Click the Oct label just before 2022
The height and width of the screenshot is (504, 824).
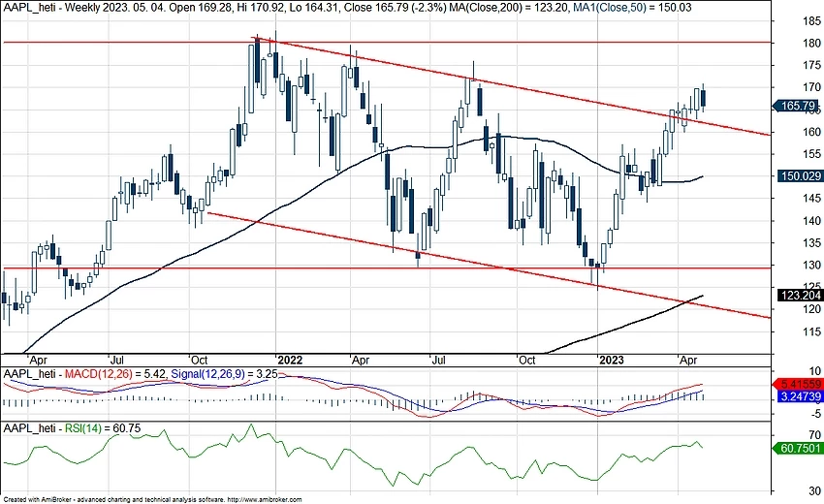[x=199, y=360]
